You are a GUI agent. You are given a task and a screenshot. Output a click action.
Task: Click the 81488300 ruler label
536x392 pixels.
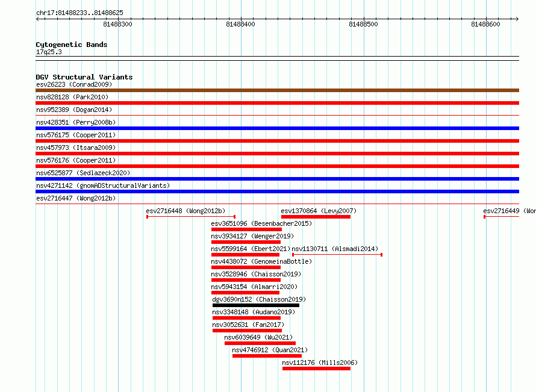(117, 24)
